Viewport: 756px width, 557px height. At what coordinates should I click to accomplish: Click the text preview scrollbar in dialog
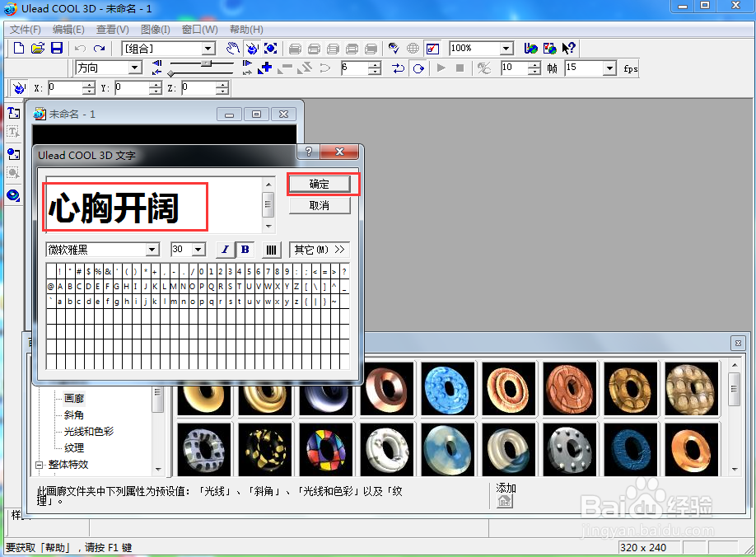[268, 205]
